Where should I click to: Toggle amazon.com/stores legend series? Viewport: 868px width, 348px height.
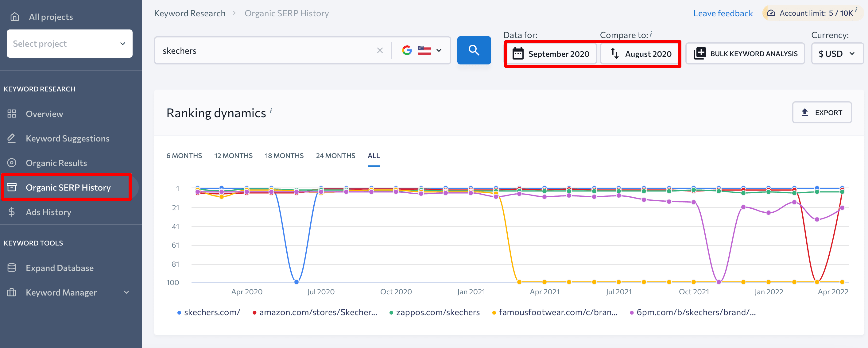point(315,312)
